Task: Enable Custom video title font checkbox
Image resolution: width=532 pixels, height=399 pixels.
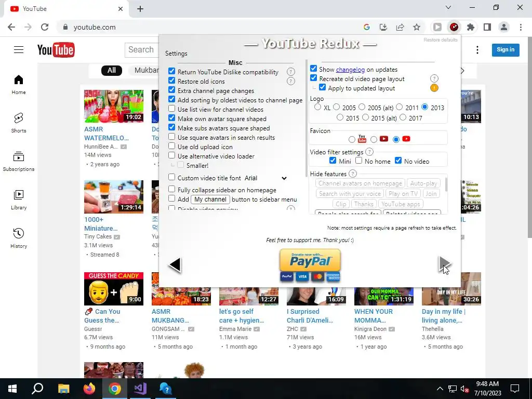Action: coord(171,177)
